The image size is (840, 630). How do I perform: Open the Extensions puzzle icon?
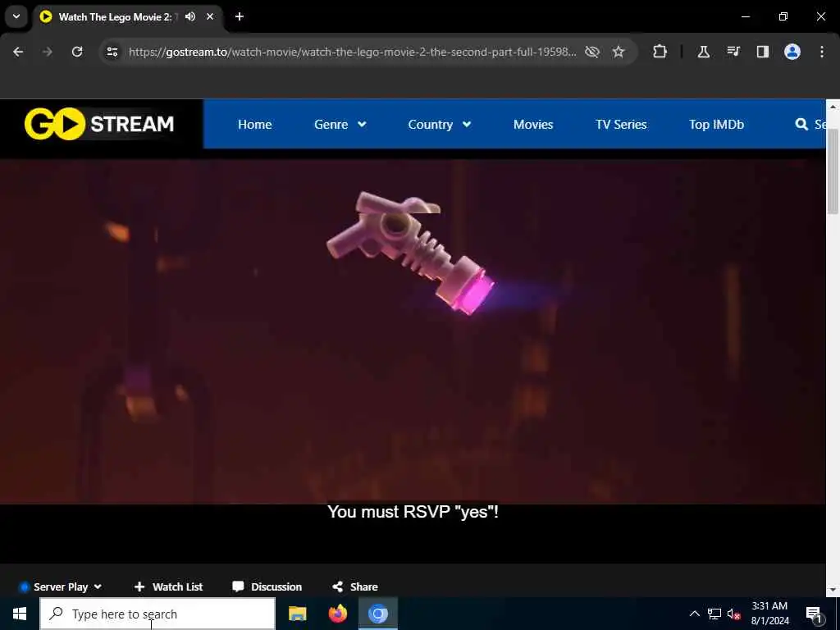[660, 52]
